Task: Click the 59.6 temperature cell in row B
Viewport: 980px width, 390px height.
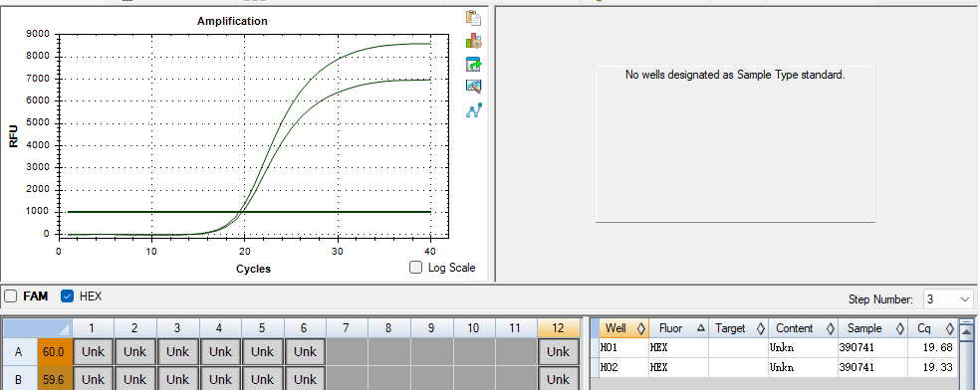Action: [x=55, y=379]
